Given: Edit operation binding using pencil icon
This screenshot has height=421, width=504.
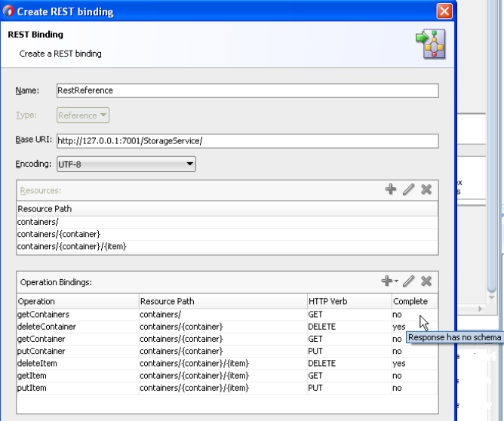Looking at the screenshot, I should (x=408, y=281).
